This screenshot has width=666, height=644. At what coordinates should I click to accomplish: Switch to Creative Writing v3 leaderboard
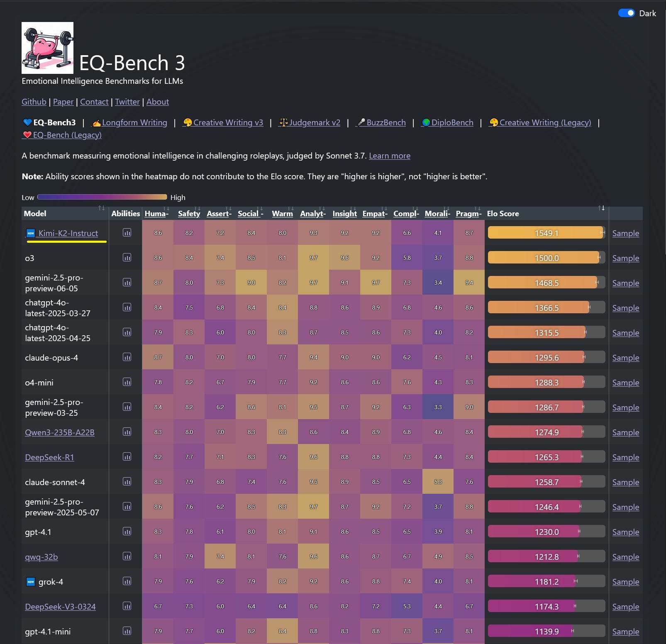(x=222, y=122)
